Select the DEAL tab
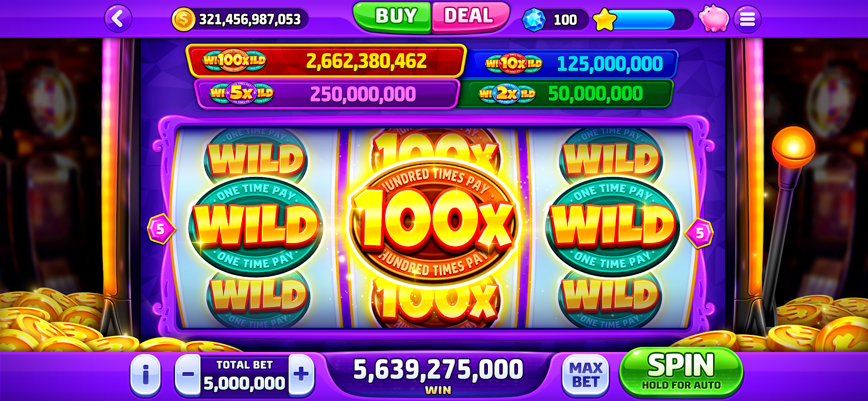Image resolution: width=868 pixels, height=401 pixels. [470, 17]
